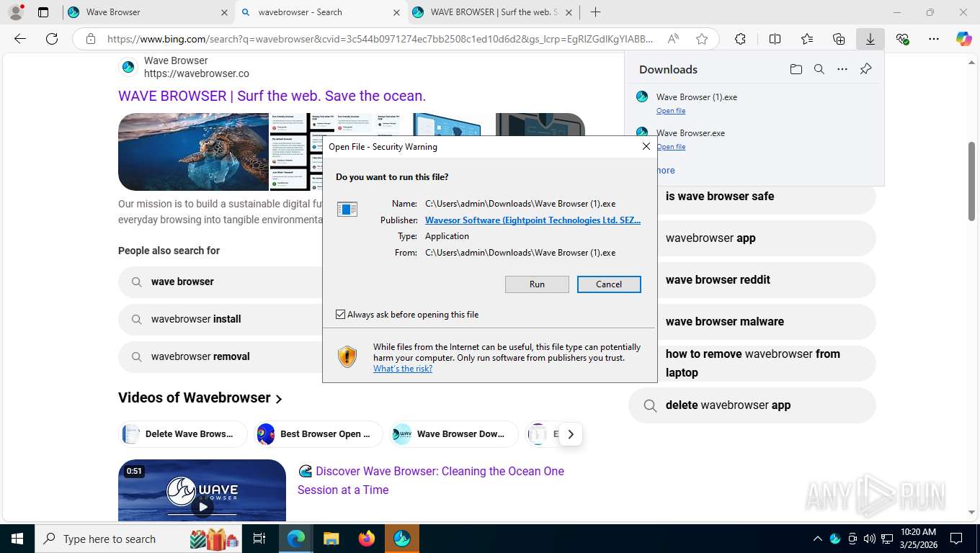This screenshot has height=553, width=980.
Task: Pin the Downloads panel
Action: (x=865, y=69)
